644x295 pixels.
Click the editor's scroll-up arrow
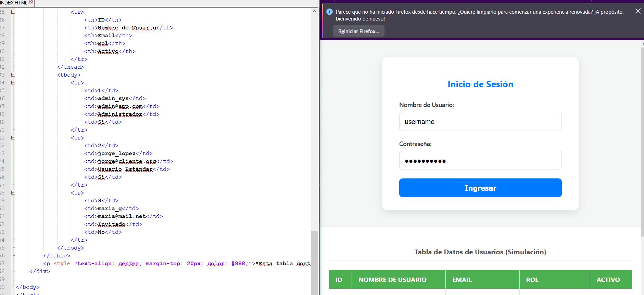pyautogui.click(x=314, y=12)
